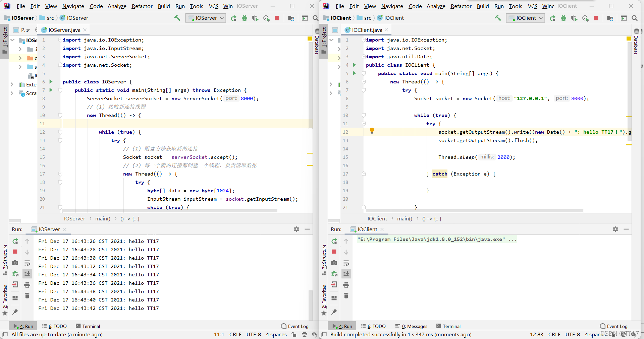
Task: Click UTF-8 encoding in IOClient status bar
Action: tap(573, 334)
